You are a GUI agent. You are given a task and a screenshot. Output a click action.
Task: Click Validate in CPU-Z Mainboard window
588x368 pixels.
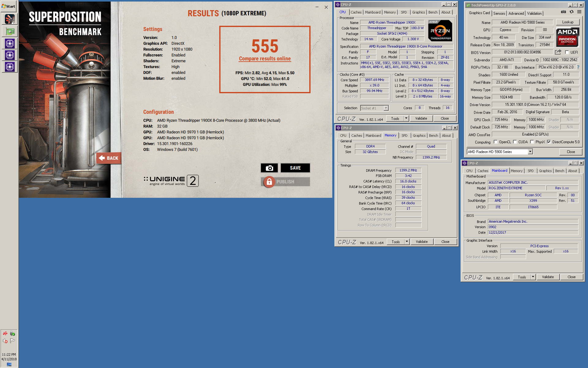pos(548,277)
